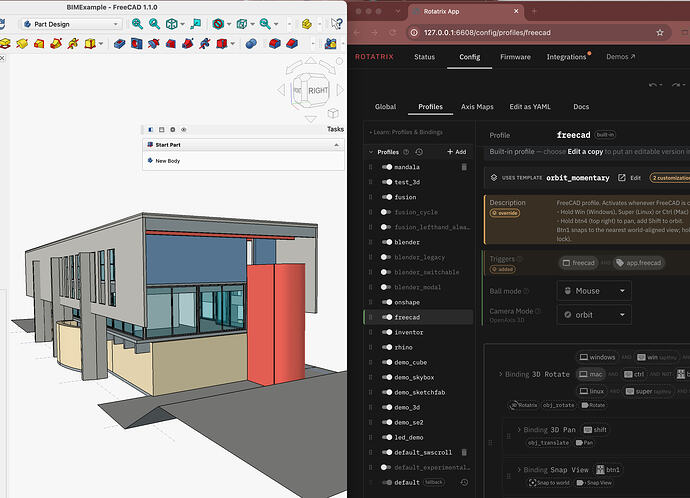Select the Hole tool in FreeCAD
Screen dimensions: 690x498
coord(136,44)
